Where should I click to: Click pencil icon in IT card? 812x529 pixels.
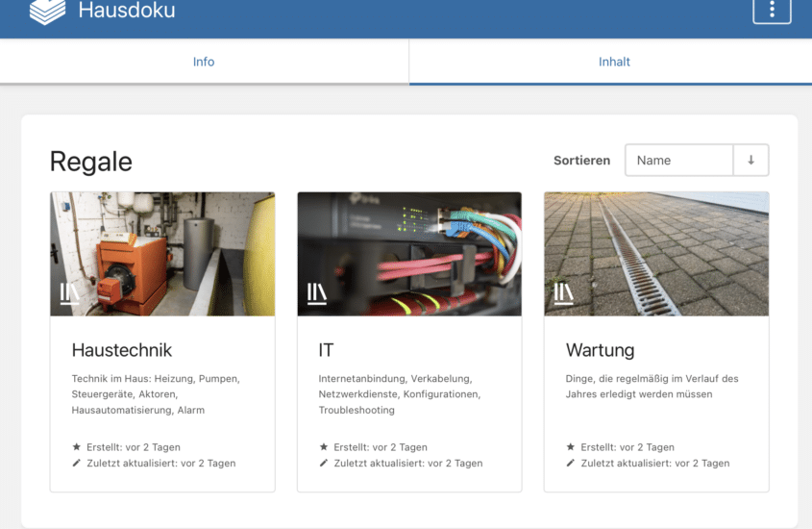(324, 463)
